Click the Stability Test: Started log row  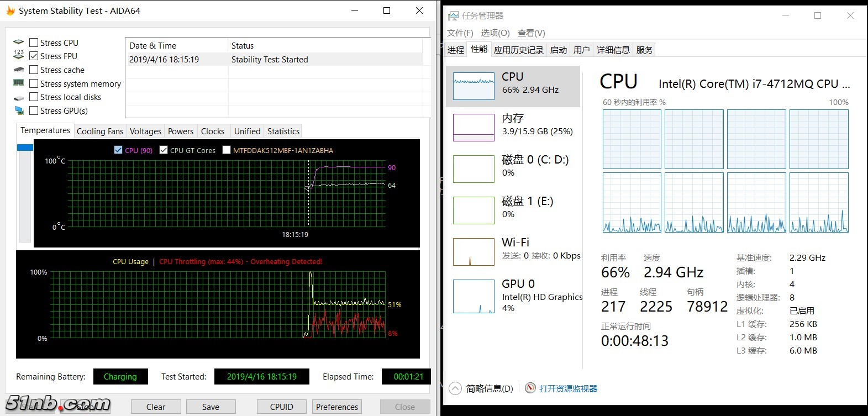click(x=274, y=59)
